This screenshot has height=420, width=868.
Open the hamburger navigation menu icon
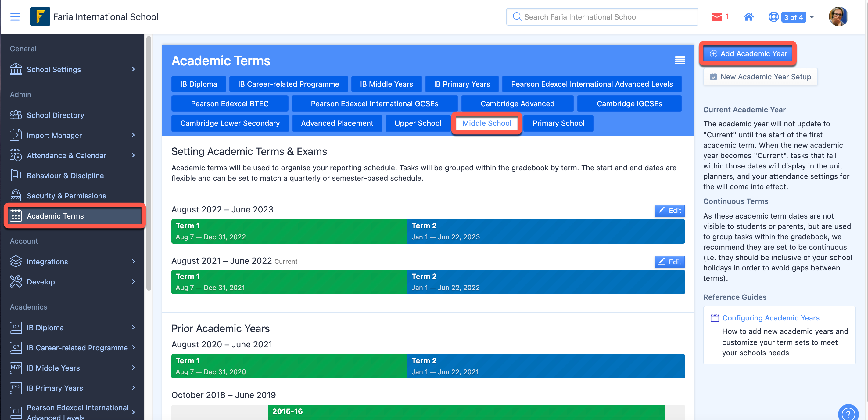click(15, 17)
